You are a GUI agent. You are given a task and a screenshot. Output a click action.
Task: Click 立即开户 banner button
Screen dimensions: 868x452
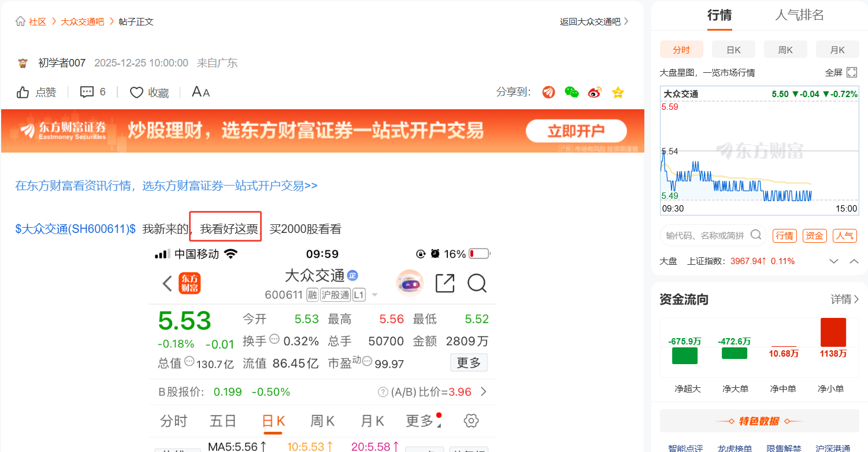pos(576,131)
